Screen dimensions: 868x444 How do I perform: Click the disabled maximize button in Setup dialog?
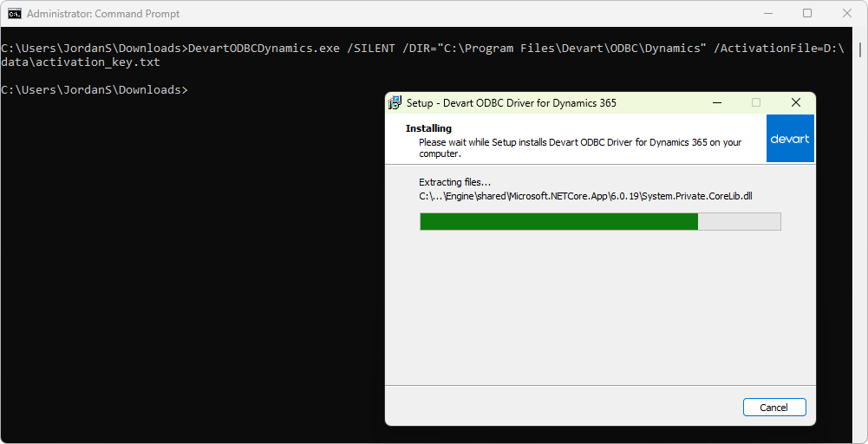pos(755,102)
